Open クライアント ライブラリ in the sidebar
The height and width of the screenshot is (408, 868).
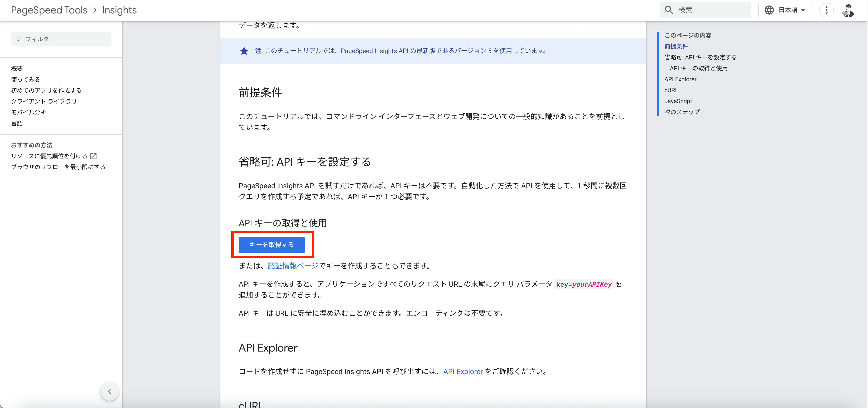[44, 101]
